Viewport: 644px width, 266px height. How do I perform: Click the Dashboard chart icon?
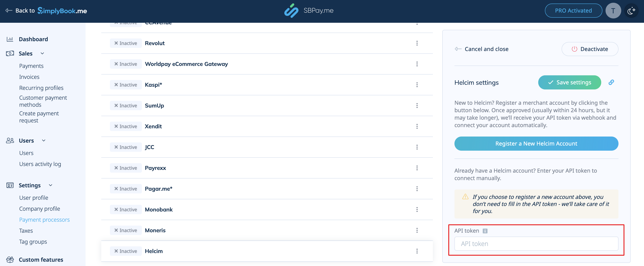pos(10,39)
